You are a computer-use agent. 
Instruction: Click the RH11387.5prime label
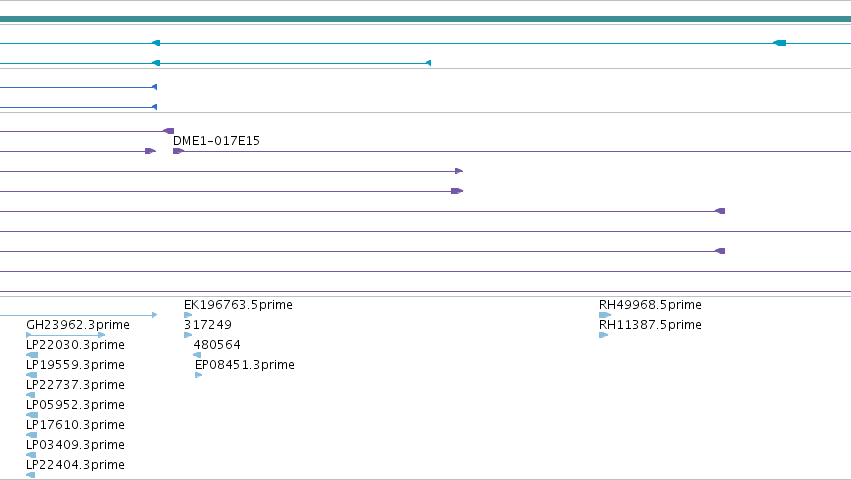[x=650, y=325]
